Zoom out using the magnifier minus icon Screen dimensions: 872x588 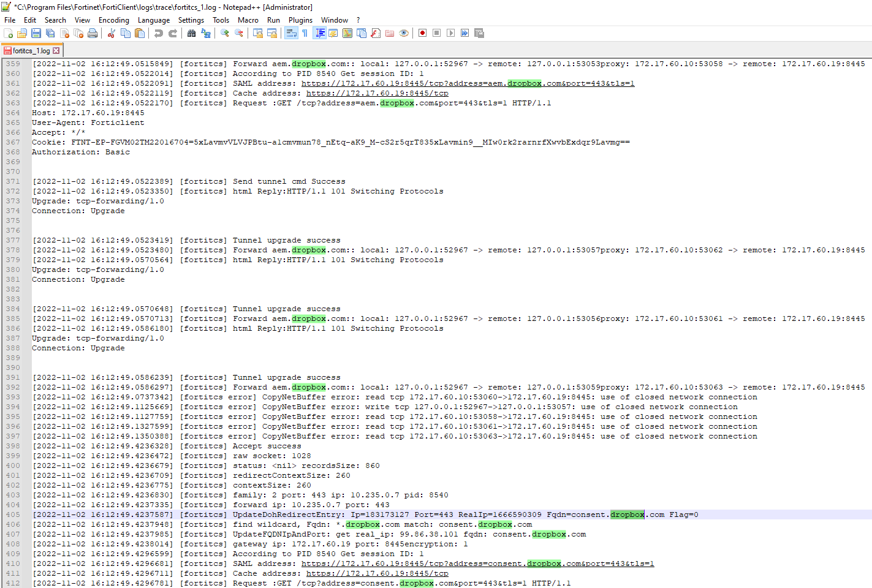point(239,33)
